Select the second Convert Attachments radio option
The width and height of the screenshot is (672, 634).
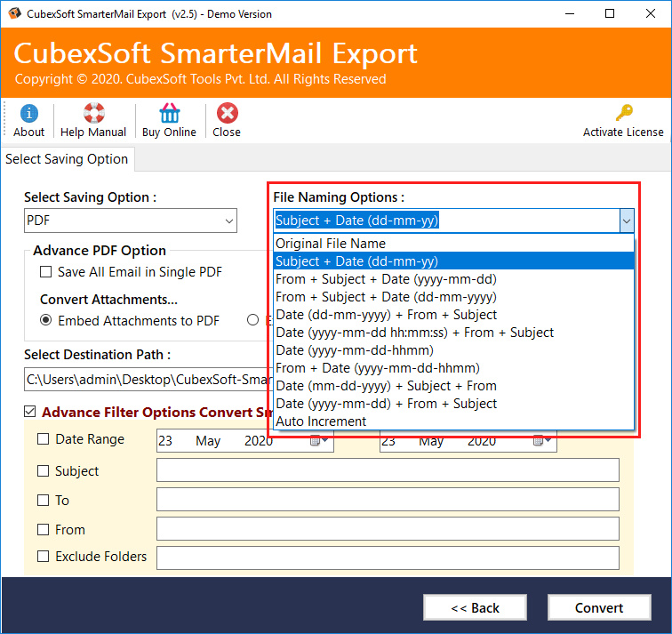tap(252, 320)
